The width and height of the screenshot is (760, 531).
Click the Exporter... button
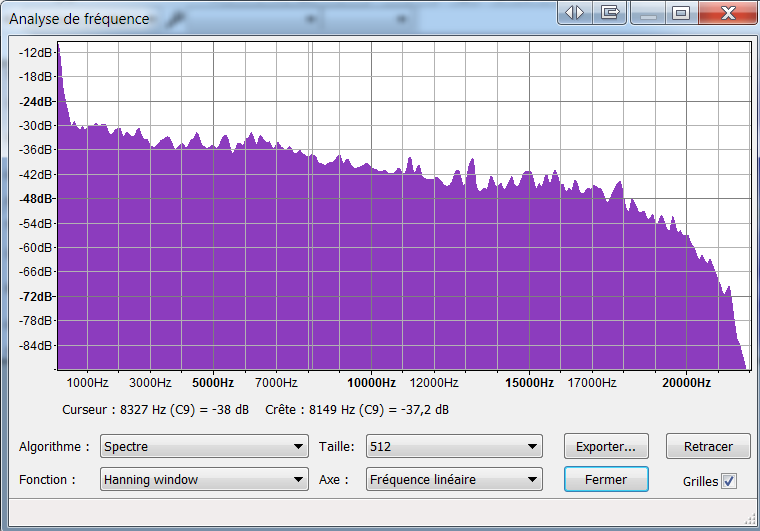coord(606,446)
